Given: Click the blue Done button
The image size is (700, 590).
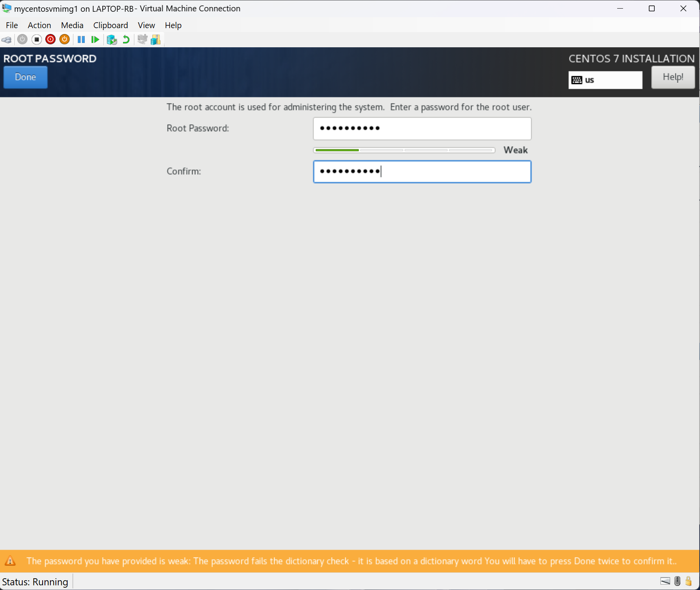Looking at the screenshot, I should [25, 77].
